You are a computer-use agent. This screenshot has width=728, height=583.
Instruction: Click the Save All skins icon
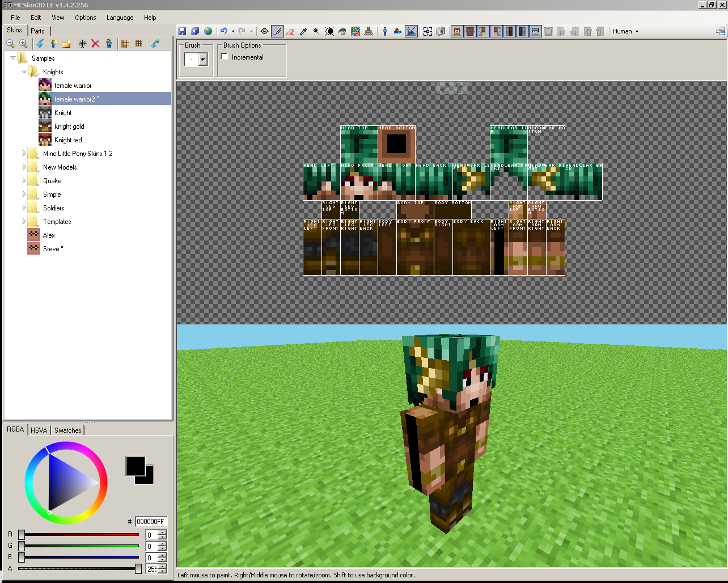(195, 32)
